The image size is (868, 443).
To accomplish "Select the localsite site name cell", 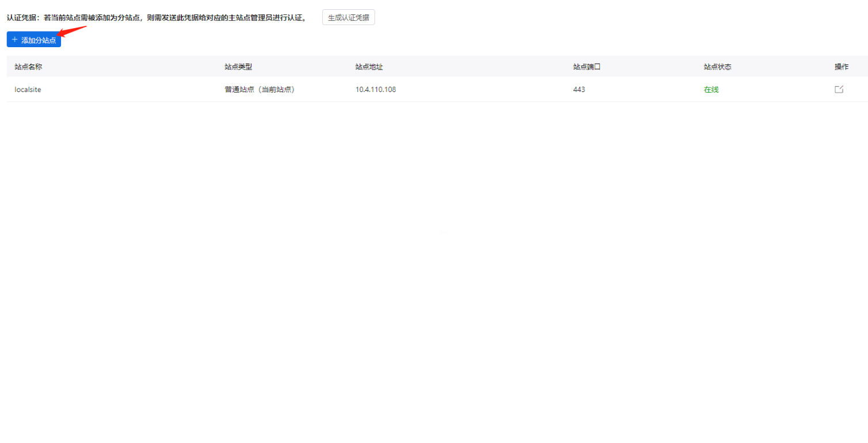I will pyautogui.click(x=28, y=89).
